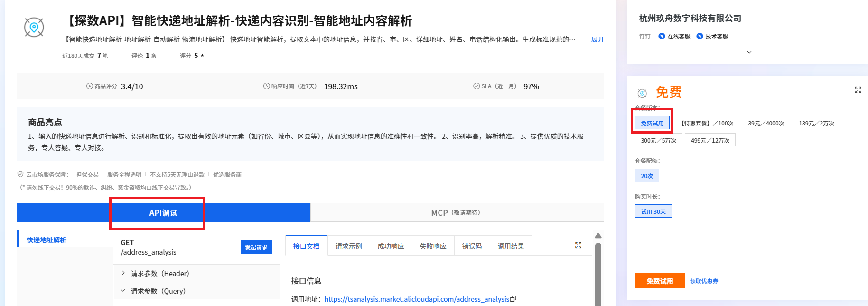Viewport: 868px width, 306px height.
Task: Click the docs panel scroll-up arrow
Action: click(598, 236)
